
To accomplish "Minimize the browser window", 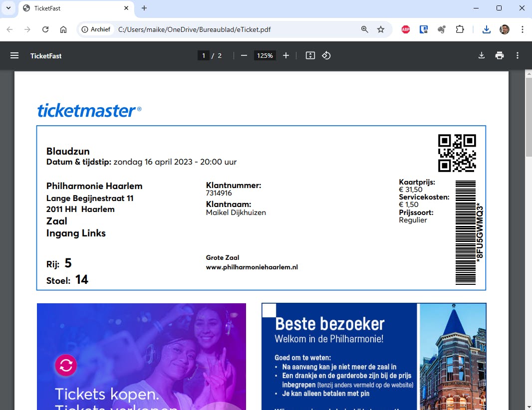I will click(476, 8).
